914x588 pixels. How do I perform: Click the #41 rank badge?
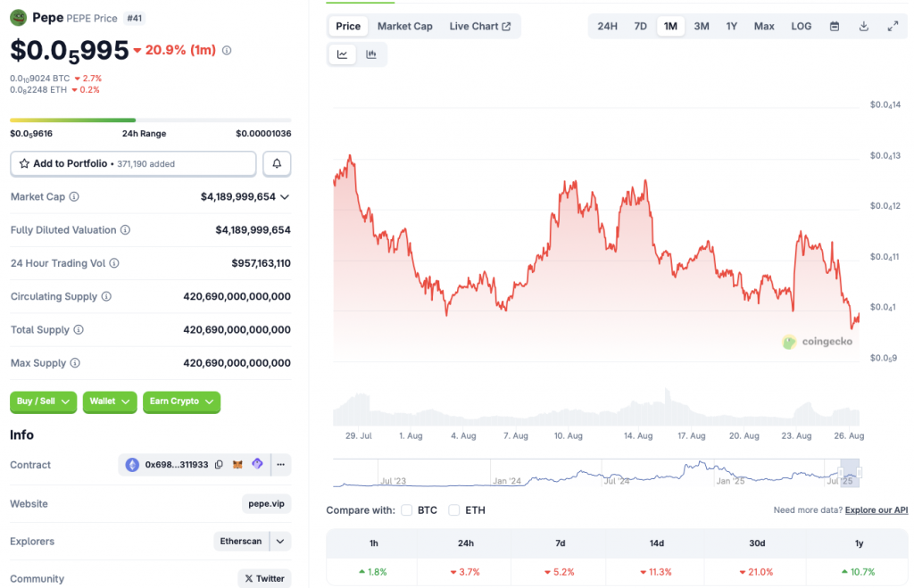coord(135,18)
